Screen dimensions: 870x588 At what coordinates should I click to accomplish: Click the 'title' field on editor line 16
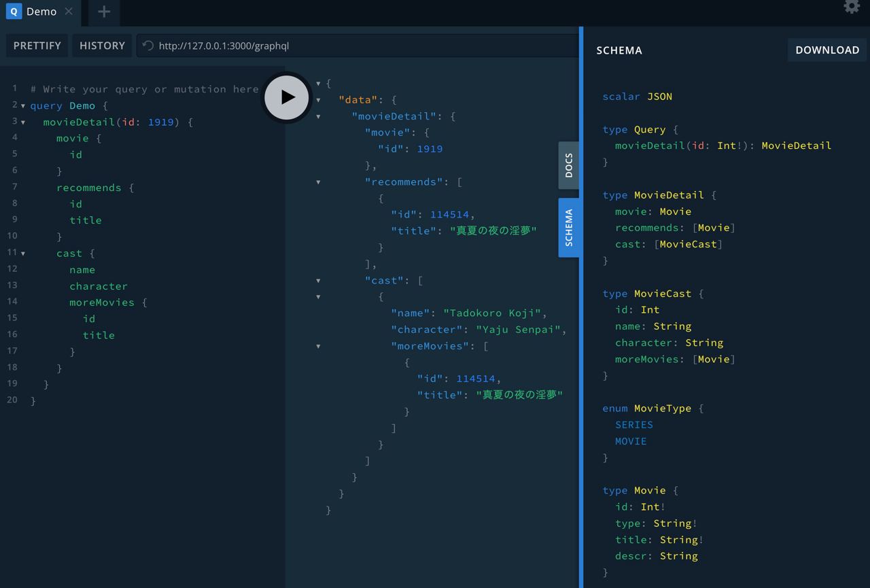[99, 335]
